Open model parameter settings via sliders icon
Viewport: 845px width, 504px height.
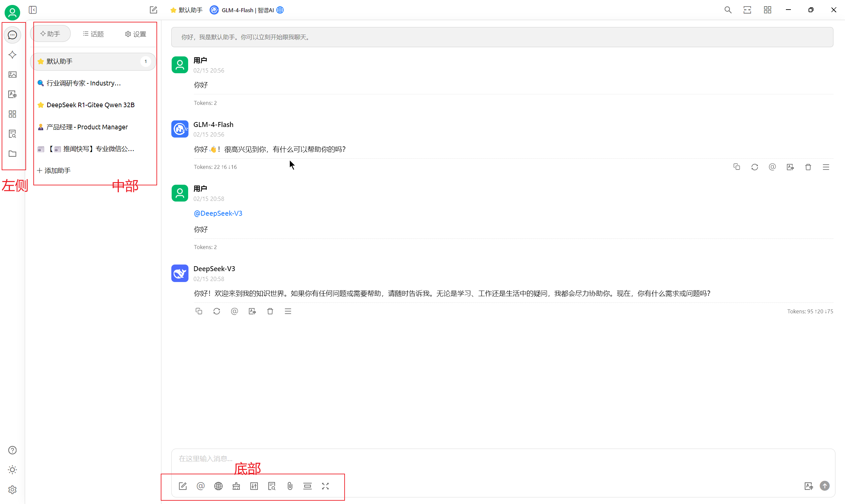(x=254, y=486)
